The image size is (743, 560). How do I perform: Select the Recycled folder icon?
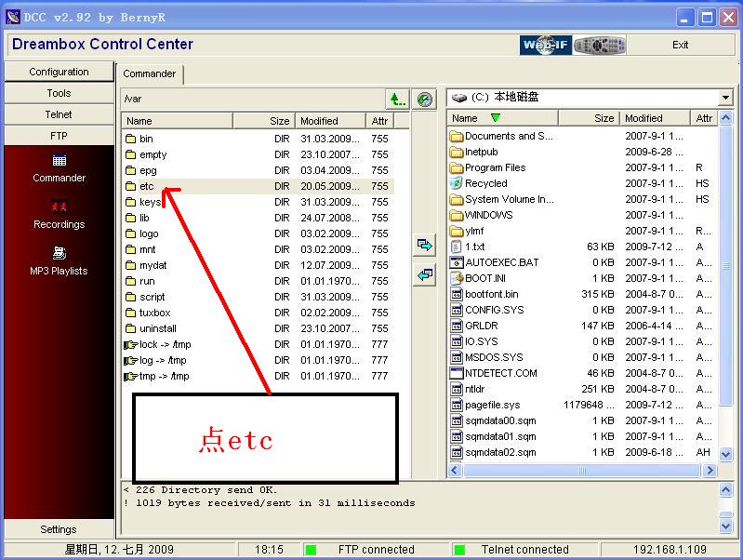tap(457, 183)
